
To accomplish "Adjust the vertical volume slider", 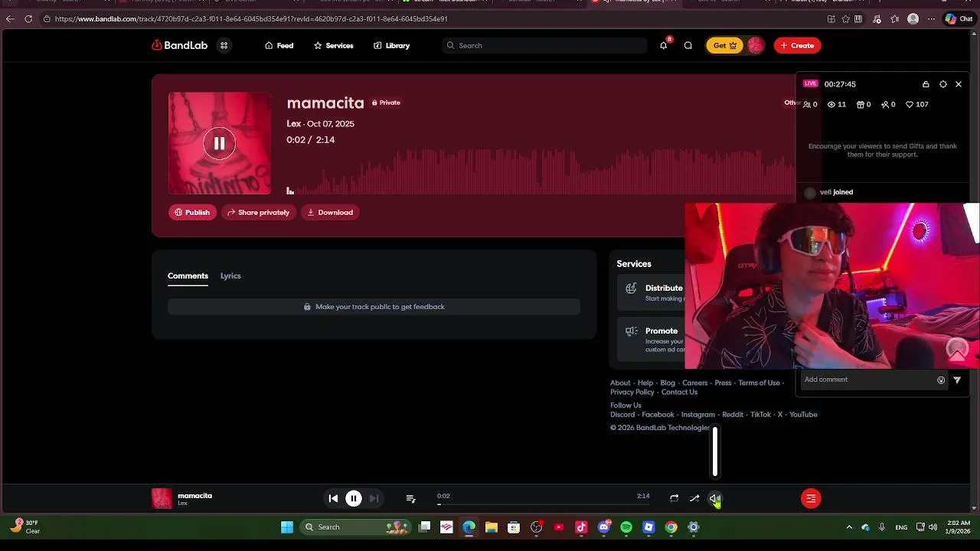I will (x=715, y=452).
